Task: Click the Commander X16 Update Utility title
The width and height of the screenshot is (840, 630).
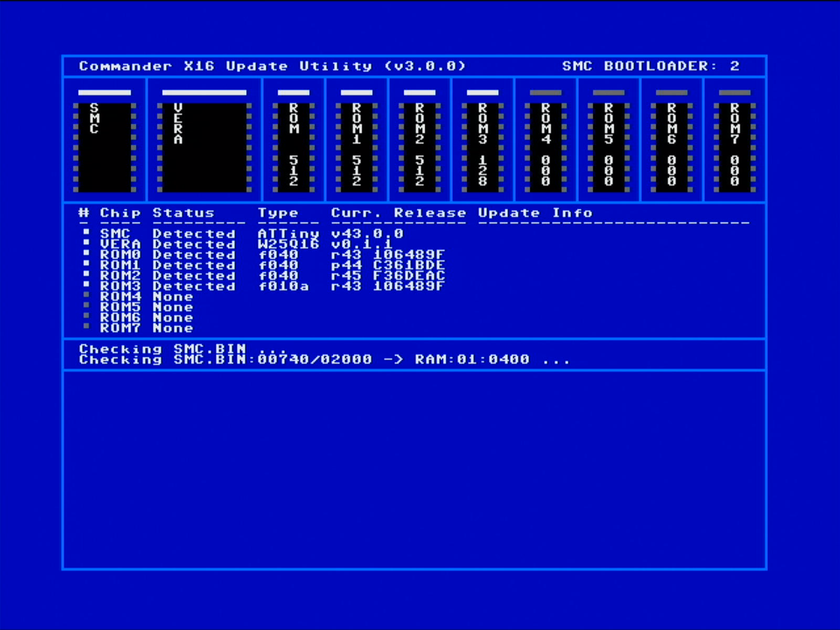Action: coord(272,66)
